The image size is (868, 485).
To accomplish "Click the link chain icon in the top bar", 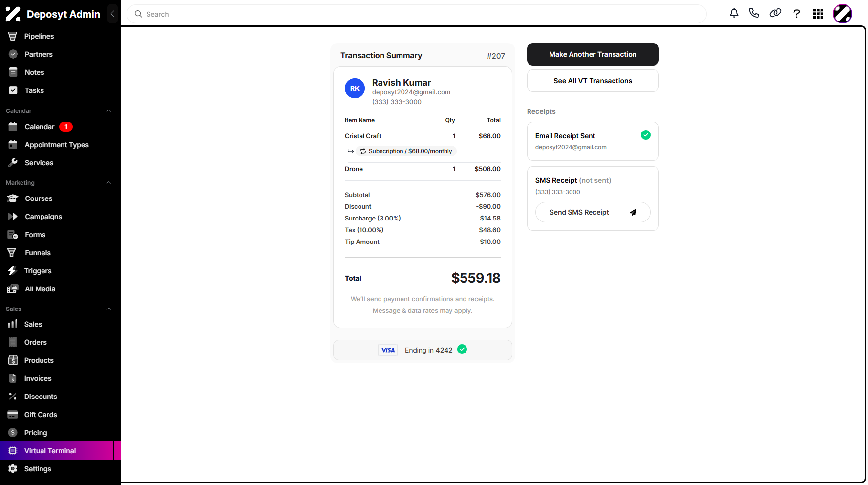I will [x=775, y=13].
